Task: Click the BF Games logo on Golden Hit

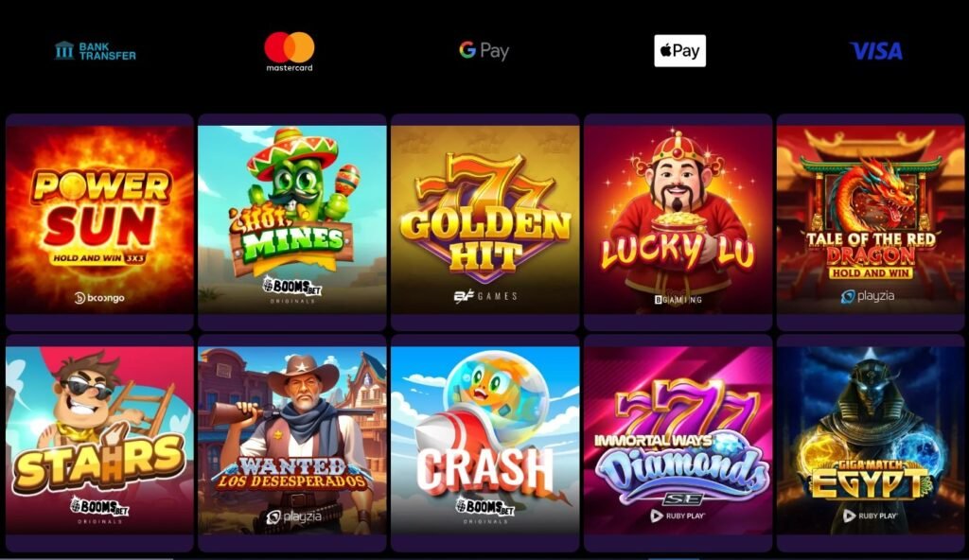Action: 485,297
